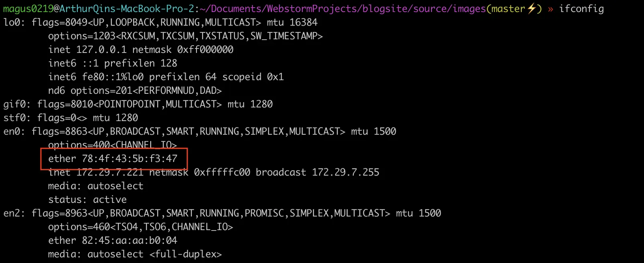The width and height of the screenshot is (644, 263).
Task: Click the en0 interface name
Action: click(x=12, y=131)
